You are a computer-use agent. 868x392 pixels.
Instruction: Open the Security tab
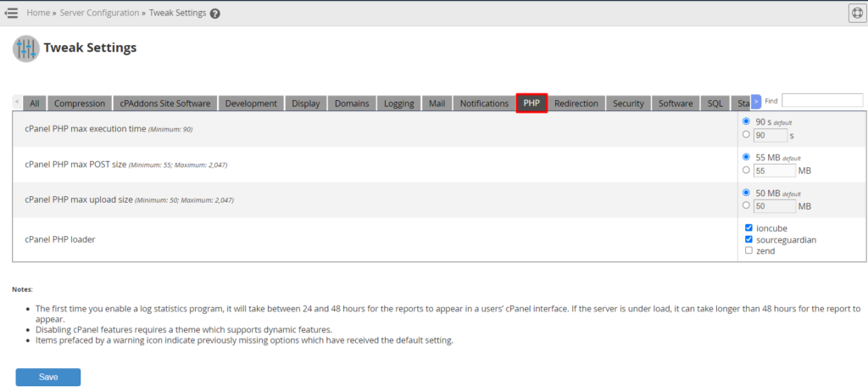tap(628, 104)
